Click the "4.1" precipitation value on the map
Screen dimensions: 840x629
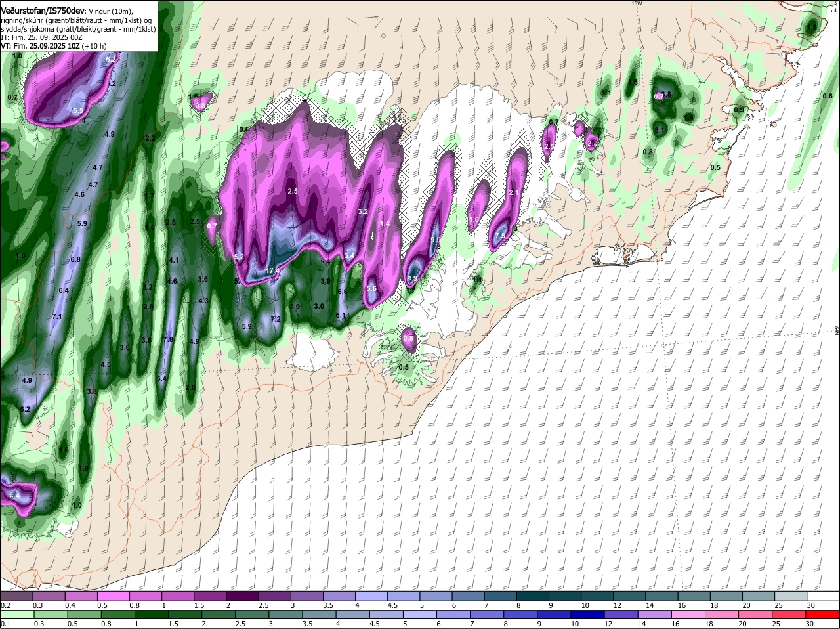pos(174,260)
